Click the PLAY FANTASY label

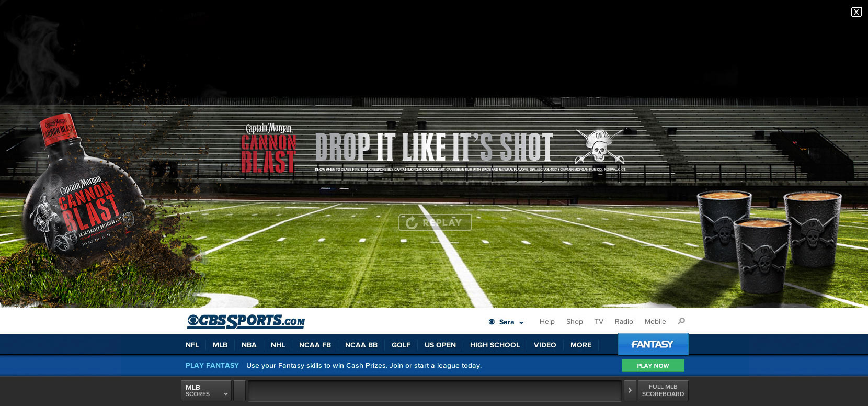point(212,365)
